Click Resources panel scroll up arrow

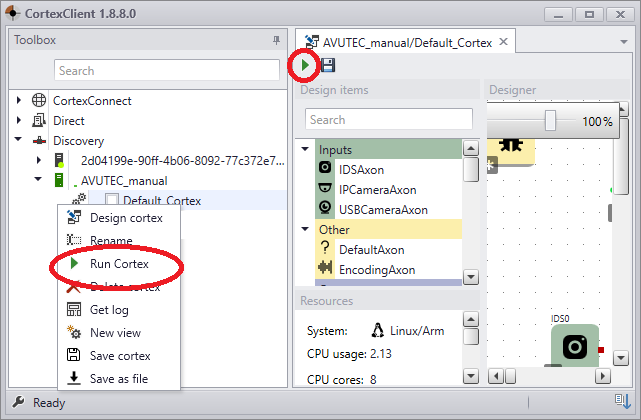(471, 319)
